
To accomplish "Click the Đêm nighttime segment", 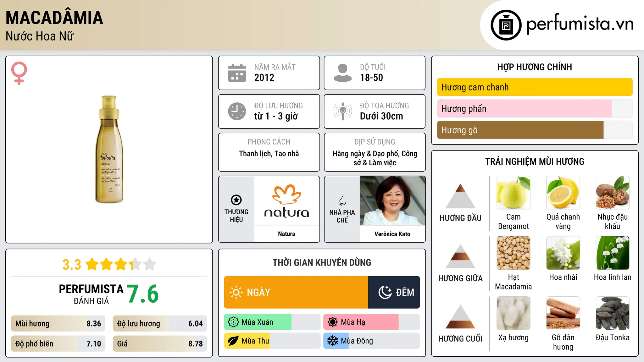I will pos(394,292).
